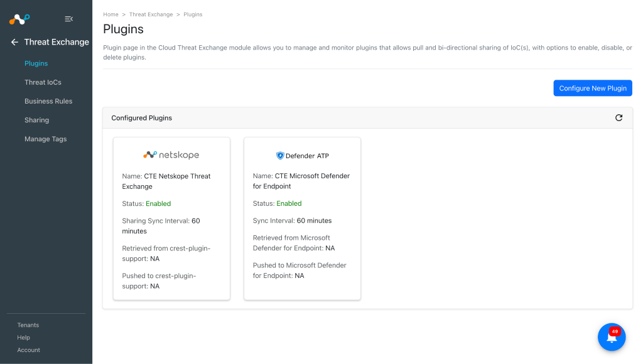Click 'Sync Interval: 60 minutes' on Defender card
The width and height of the screenshot is (643, 364).
click(293, 220)
